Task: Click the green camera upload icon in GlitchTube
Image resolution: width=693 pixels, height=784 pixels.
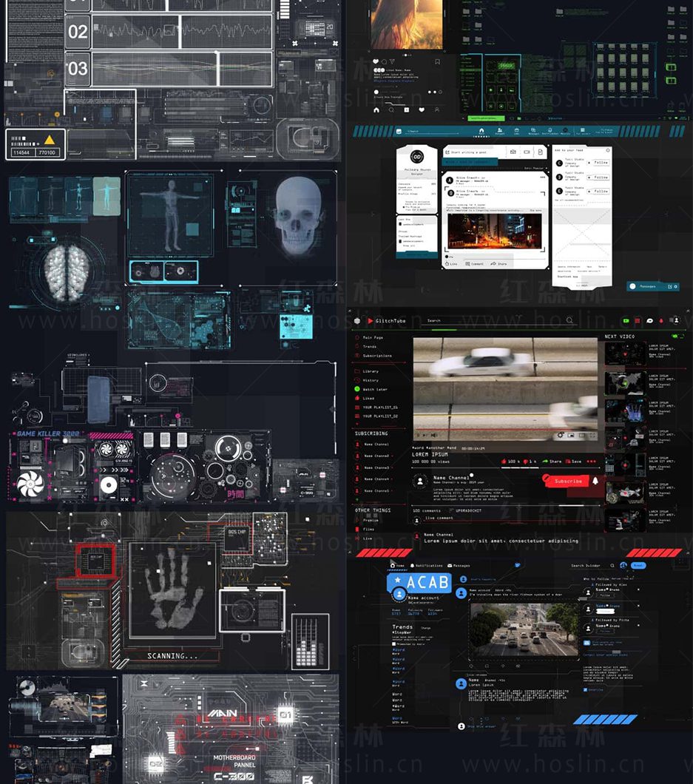Action: [x=626, y=320]
